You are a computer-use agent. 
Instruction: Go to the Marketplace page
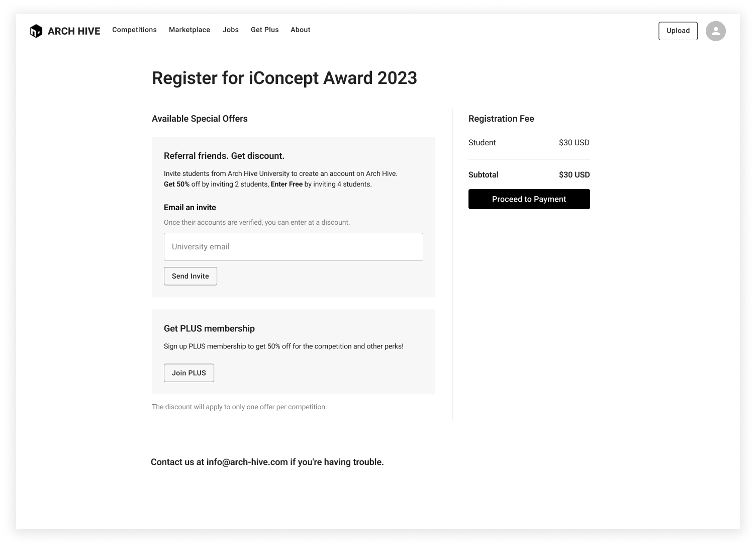click(190, 30)
